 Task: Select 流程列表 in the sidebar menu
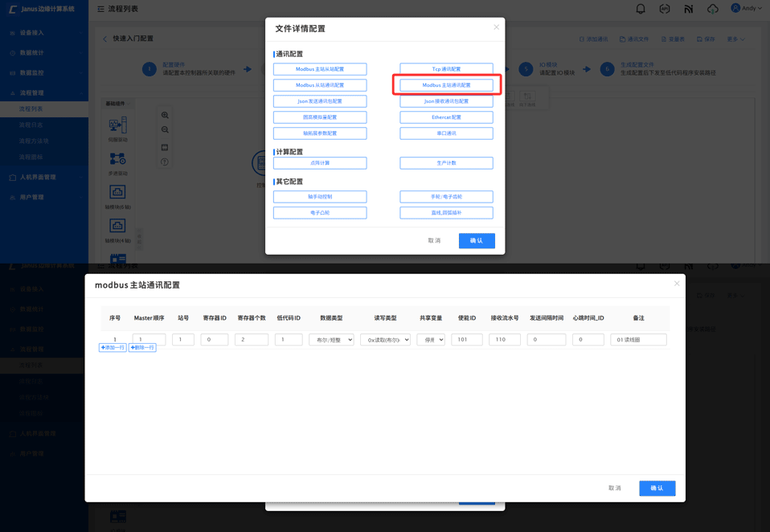32,109
